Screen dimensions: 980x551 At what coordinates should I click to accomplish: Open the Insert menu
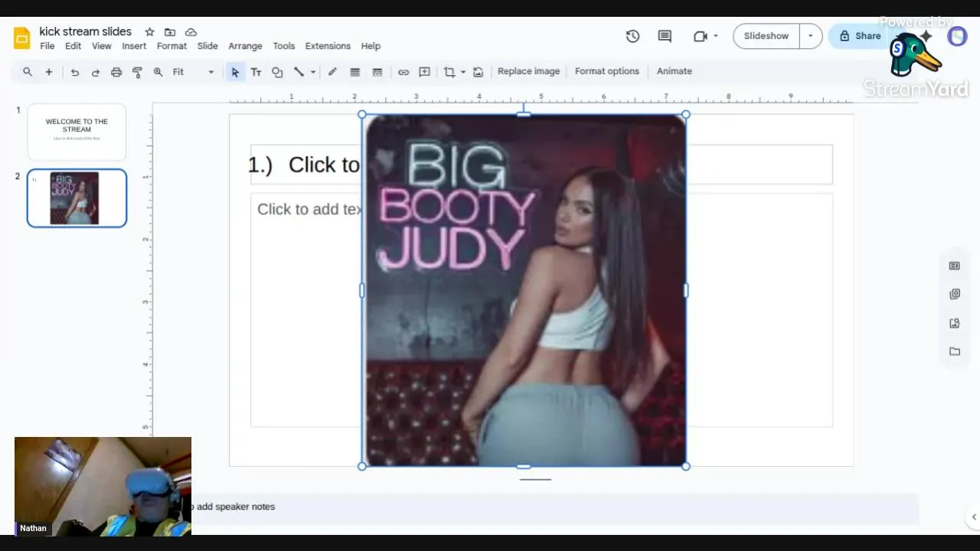134,46
